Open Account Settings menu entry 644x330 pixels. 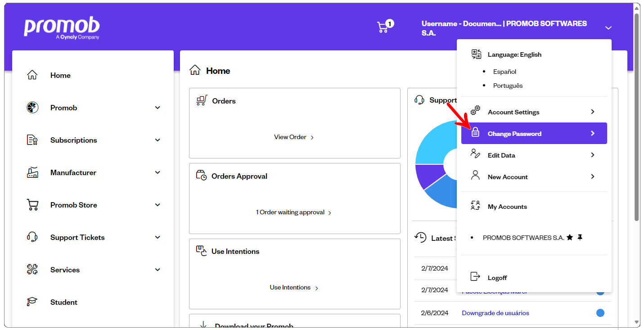point(534,112)
